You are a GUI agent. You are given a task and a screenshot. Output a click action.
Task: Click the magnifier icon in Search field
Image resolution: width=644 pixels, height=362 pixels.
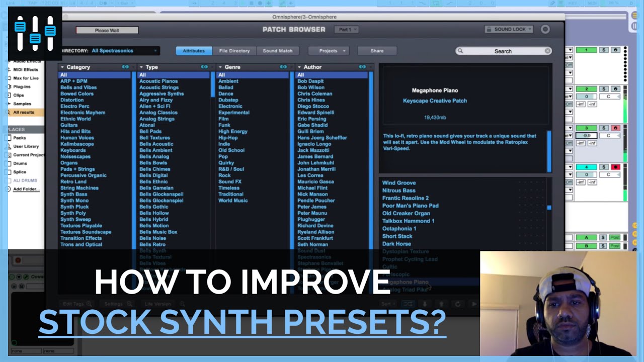point(460,51)
